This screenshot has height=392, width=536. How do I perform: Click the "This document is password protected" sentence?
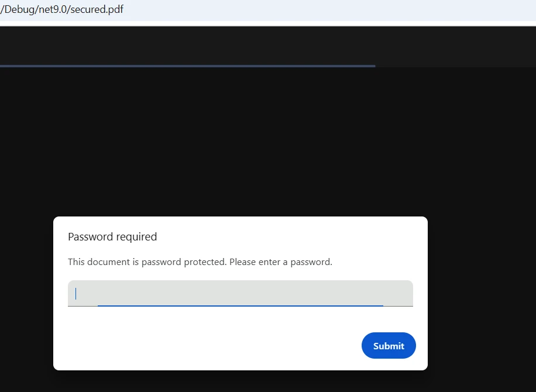tap(147, 262)
